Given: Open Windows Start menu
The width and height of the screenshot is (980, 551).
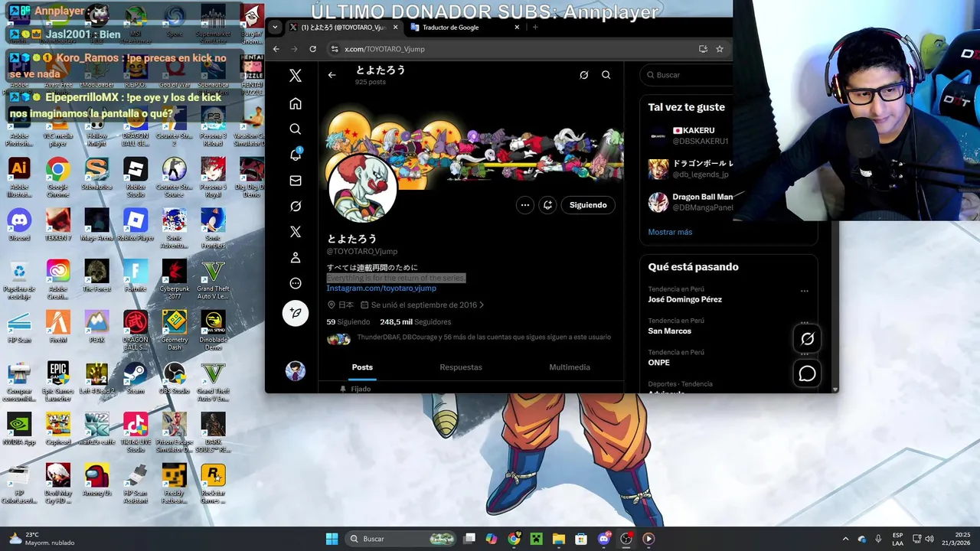Looking at the screenshot, I should [x=332, y=539].
